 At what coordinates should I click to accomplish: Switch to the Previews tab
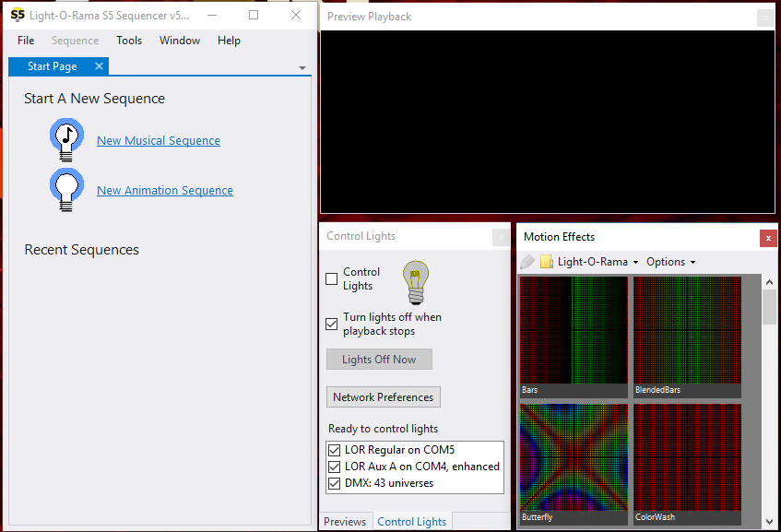(346, 521)
